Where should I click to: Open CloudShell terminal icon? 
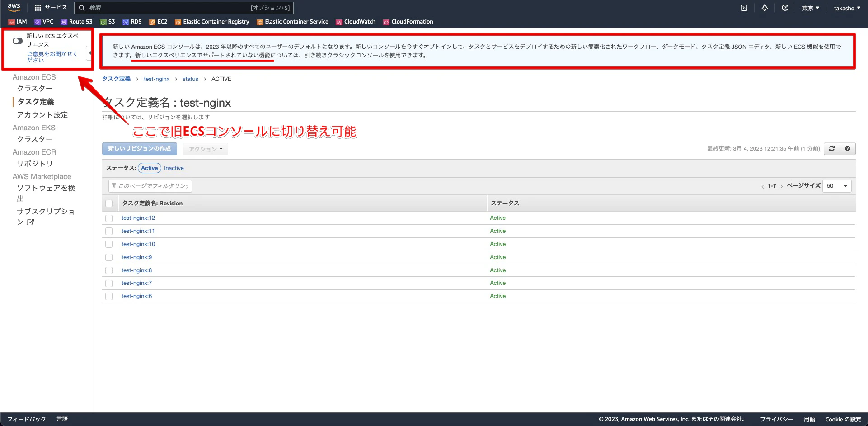744,8
